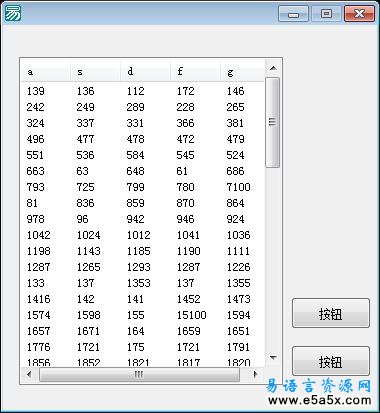Click column header 'a'
The height and width of the screenshot is (413, 380).
tap(46, 71)
